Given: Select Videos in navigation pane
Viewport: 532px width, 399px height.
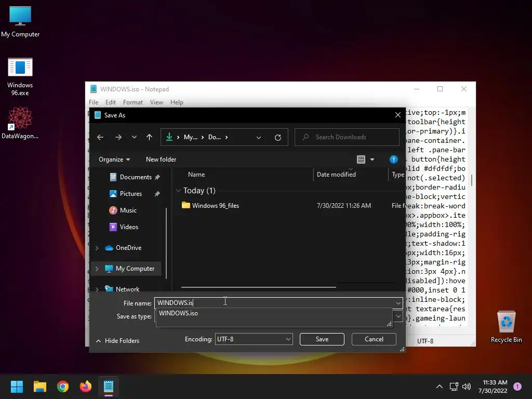Looking at the screenshot, I should click(129, 227).
